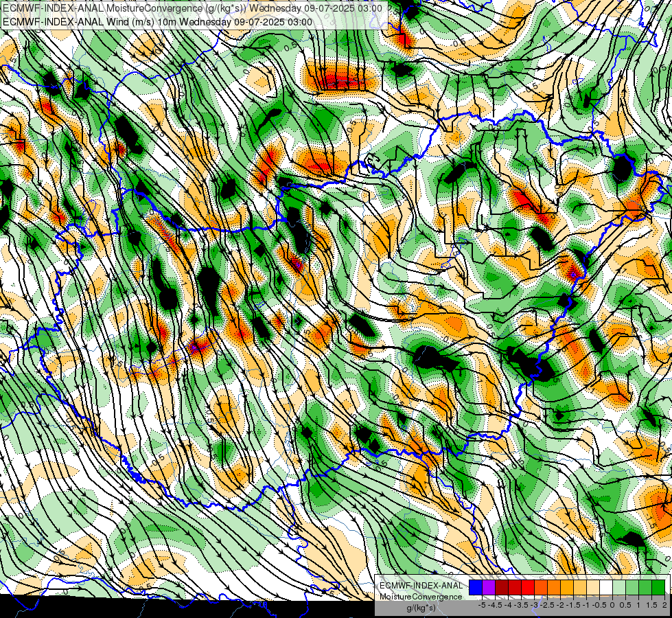Click the legend label 'MoistureConvergence'

(420, 597)
